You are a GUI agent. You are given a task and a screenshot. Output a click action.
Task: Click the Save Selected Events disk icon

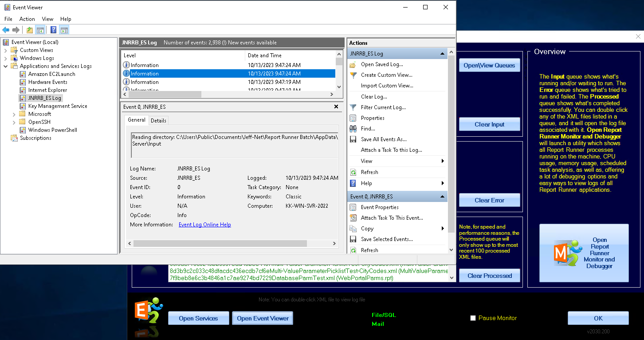coord(353,239)
